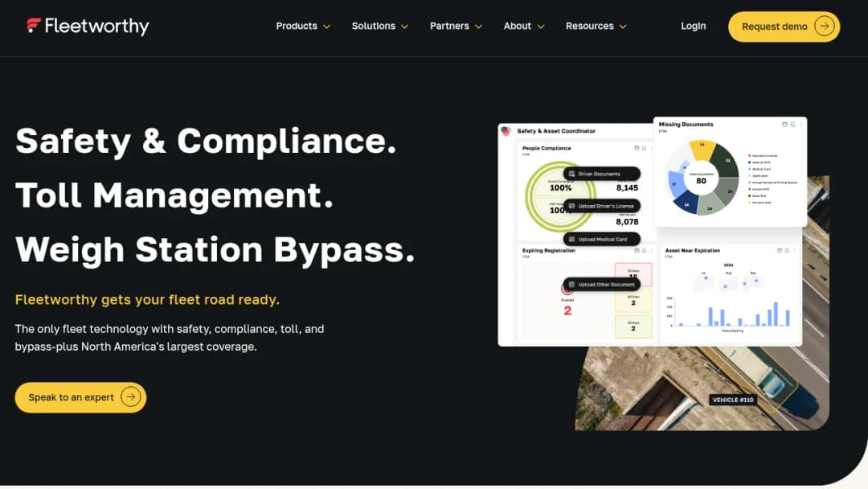Image resolution: width=868 pixels, height=489 pixels.
Task: Click the copy icon in People Compliance header
Action: click(644, 149)
